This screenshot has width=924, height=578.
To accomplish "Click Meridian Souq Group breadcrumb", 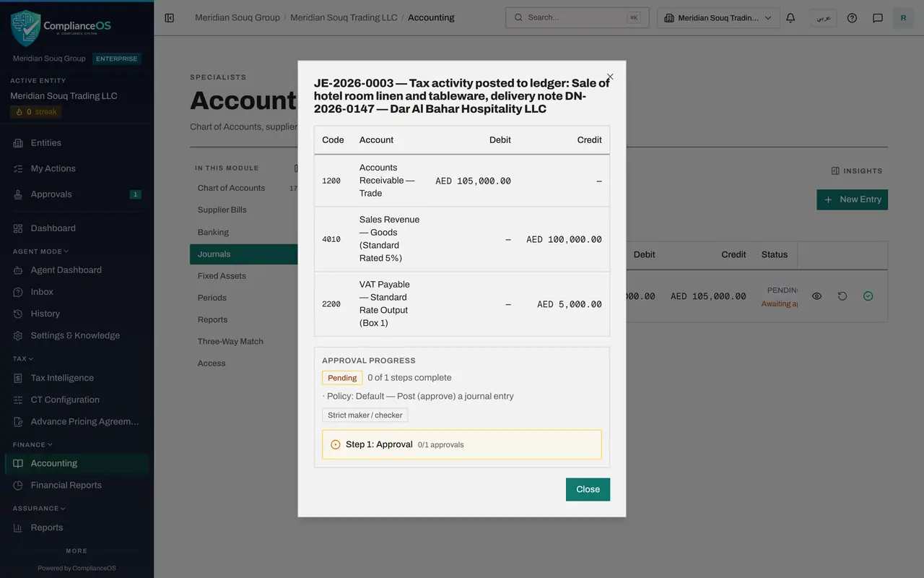I will 237,17.
